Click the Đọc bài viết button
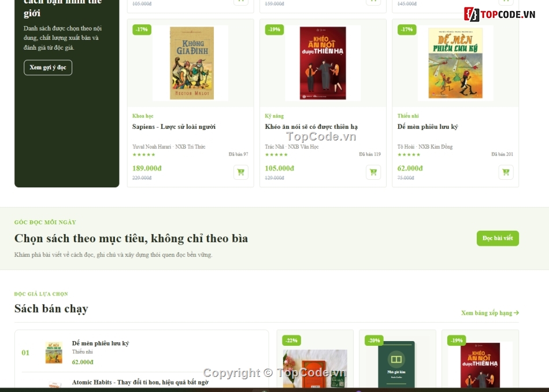 coord(498,238)
